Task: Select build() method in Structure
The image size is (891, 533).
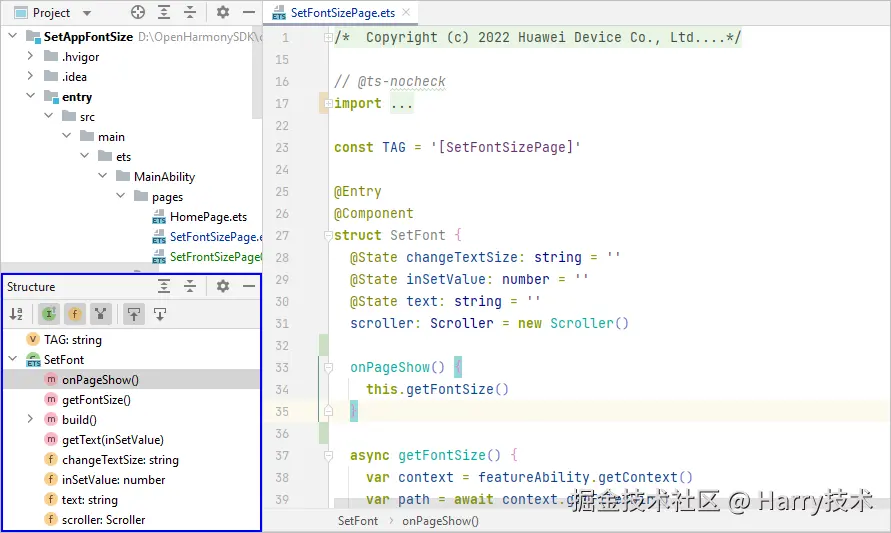Action: (x=79, y=419)
